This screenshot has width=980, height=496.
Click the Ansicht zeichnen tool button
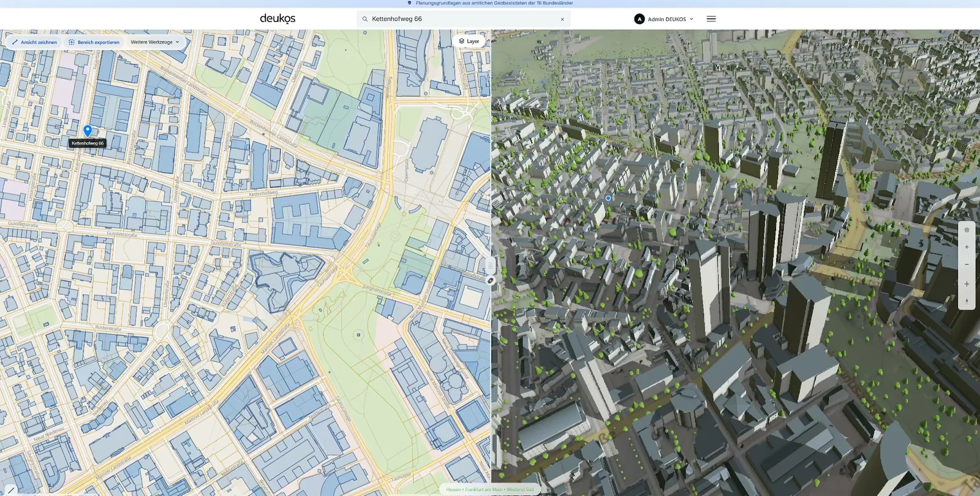pyautogui.click(x=34, y=42)
